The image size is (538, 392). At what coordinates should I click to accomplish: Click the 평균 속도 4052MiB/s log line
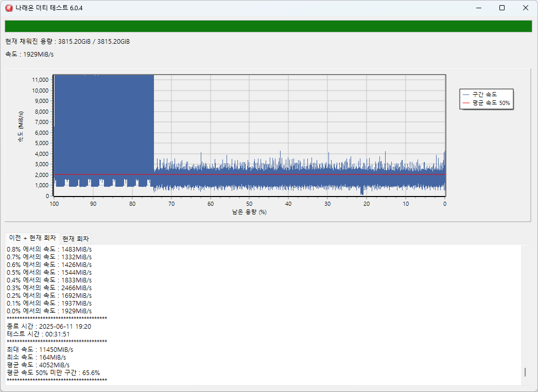[38, 365]
